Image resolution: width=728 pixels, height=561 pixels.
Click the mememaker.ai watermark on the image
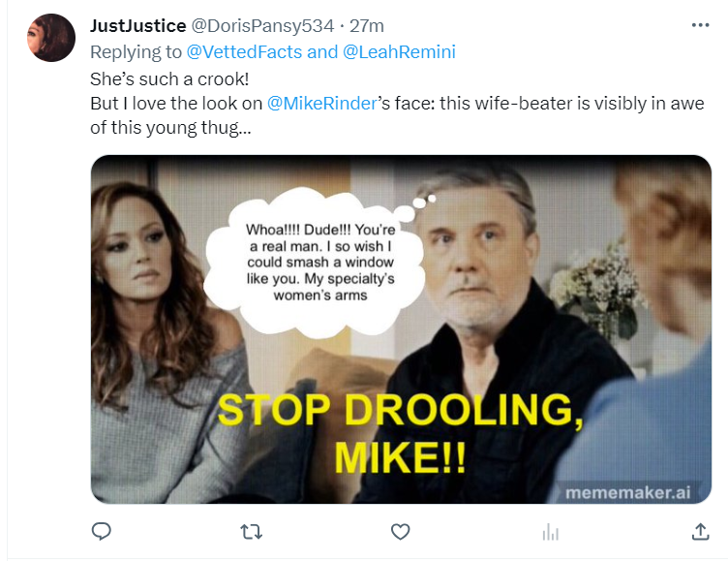[x=627, y=492]
